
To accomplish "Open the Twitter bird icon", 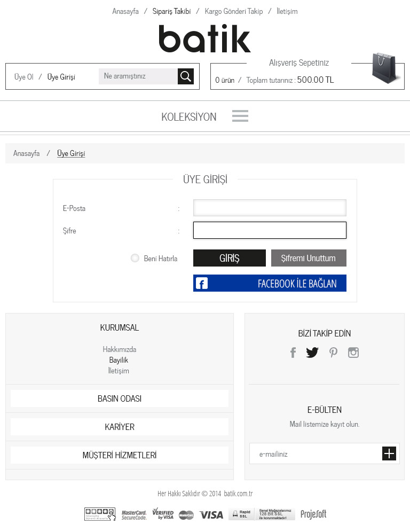I will [x=312, y=353].
